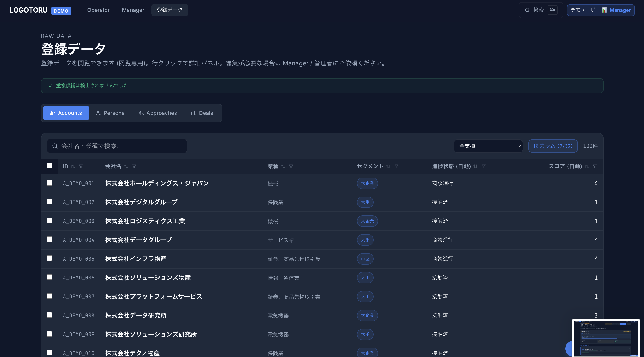This screenshot has width=644, height=357.
Task: Sort by ID column arrows
Action: tap(73, 166)
